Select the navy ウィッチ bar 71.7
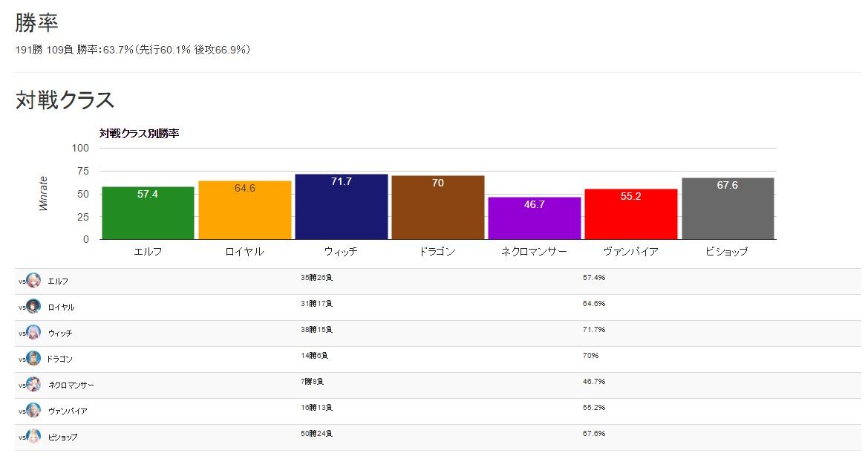The image size is (868, 462). 341,206
